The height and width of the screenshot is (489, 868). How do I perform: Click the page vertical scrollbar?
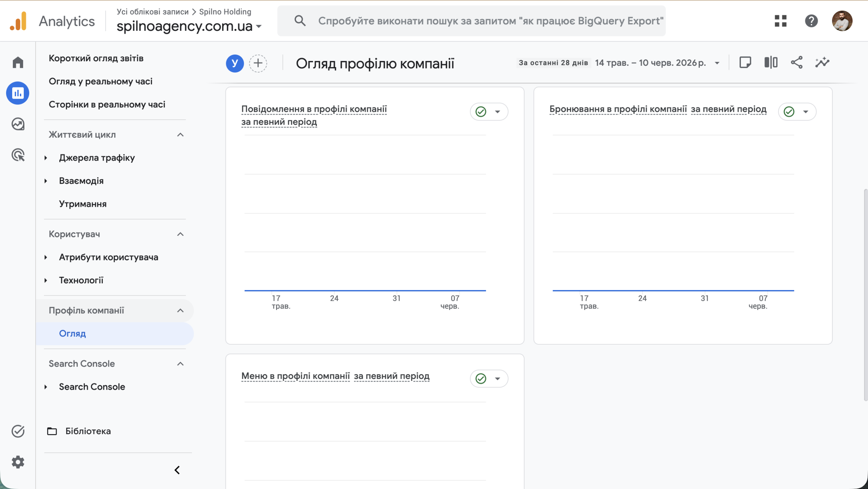[866, 295]
